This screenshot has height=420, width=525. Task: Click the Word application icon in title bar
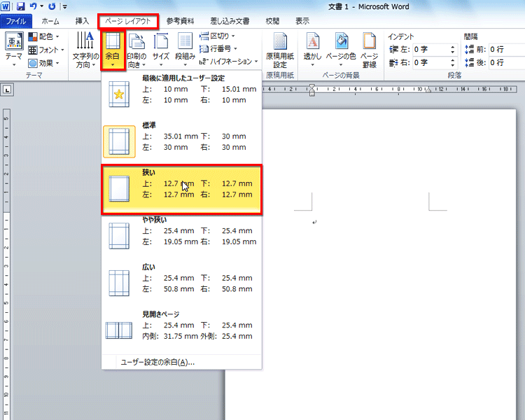[x=6, y=6]
